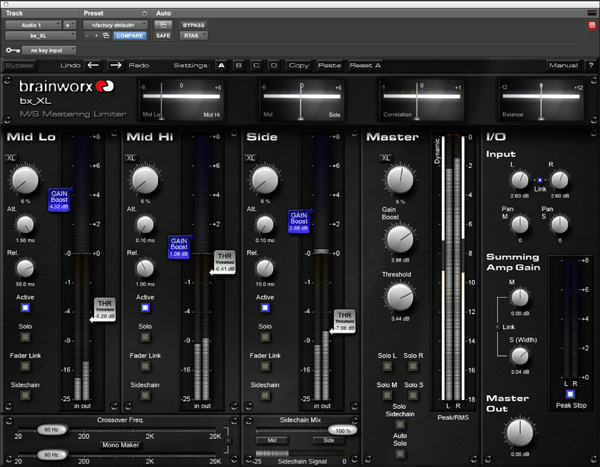The width and height of the screenshot is (600, 467).
Task: Open the bx_XL plug-in selector dropdown
Action: tap(40, 36)
